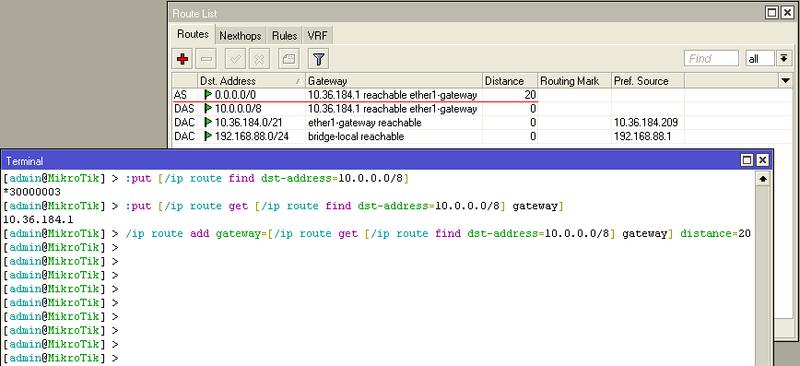Click the last terminal prompt line
The width and height of the screenshot is (800, 366).
click(x=60, y=358)
